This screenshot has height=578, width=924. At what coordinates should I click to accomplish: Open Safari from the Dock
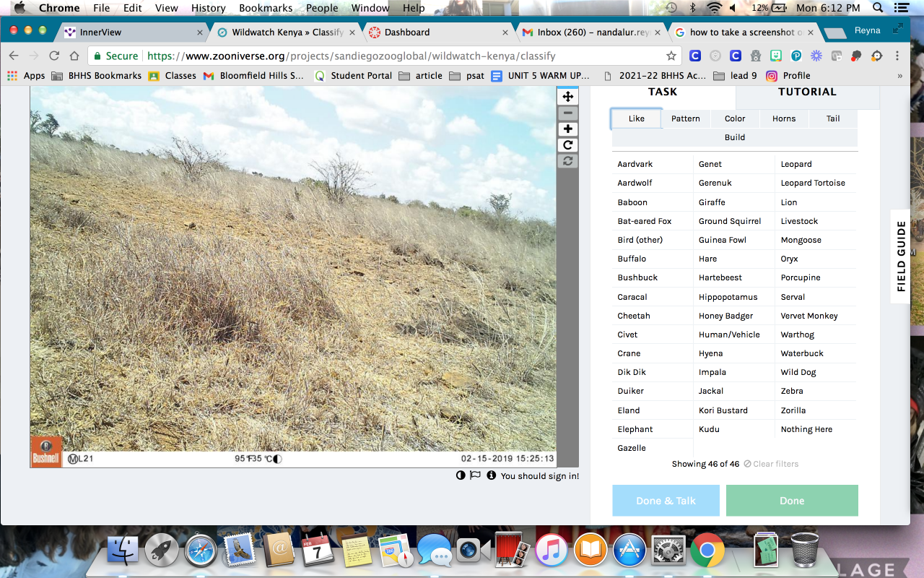pos(201,551)
